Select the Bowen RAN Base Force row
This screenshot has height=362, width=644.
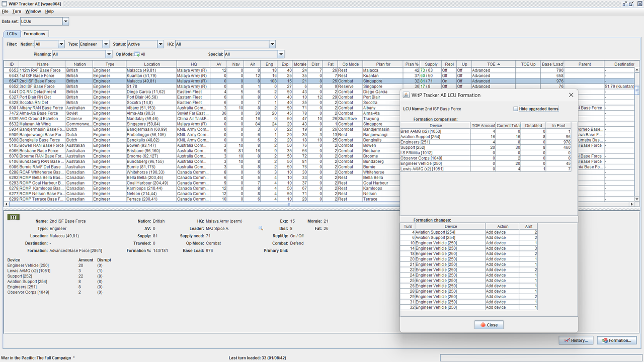click(x=202, y=145)
